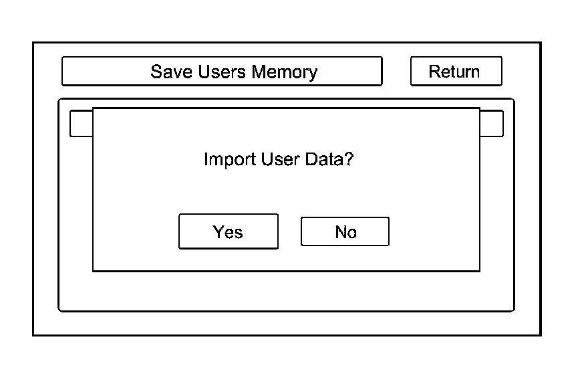
Task: Click the empty panel area below the dialog
Action: [286, 291]
